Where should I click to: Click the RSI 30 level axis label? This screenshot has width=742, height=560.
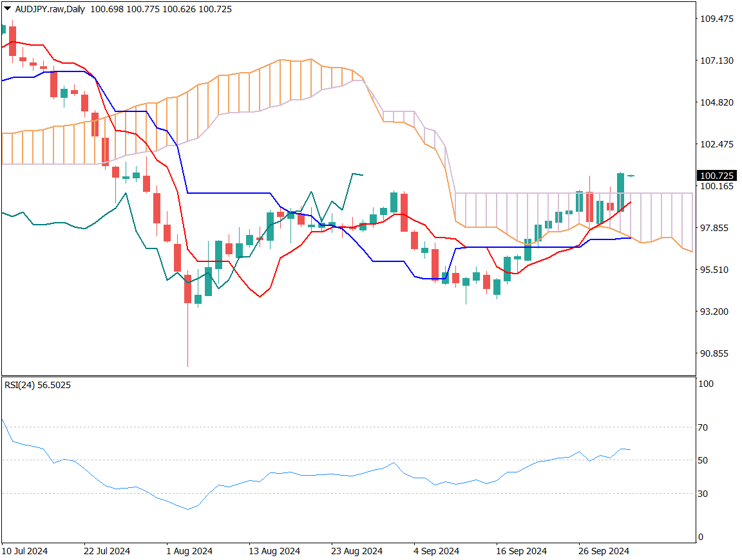pos(703,494)
